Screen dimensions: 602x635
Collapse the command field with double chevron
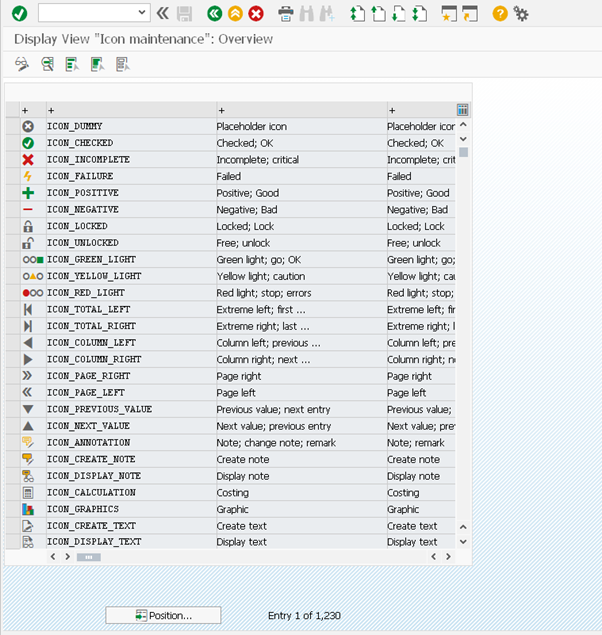(x=163, y=13)
